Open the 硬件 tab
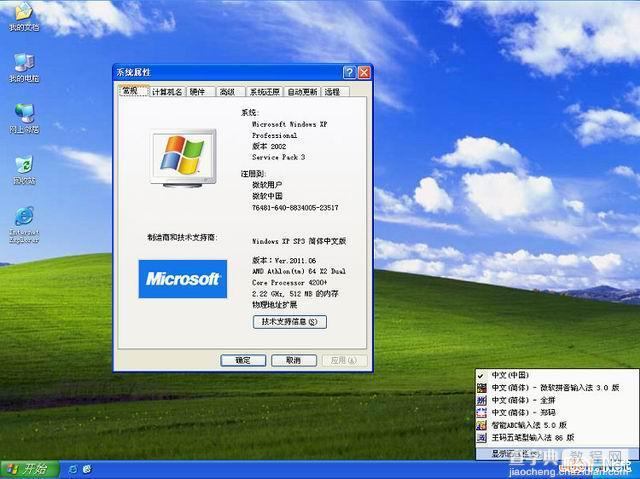This screenshot has width=640, height=479. tap(199, 92)
